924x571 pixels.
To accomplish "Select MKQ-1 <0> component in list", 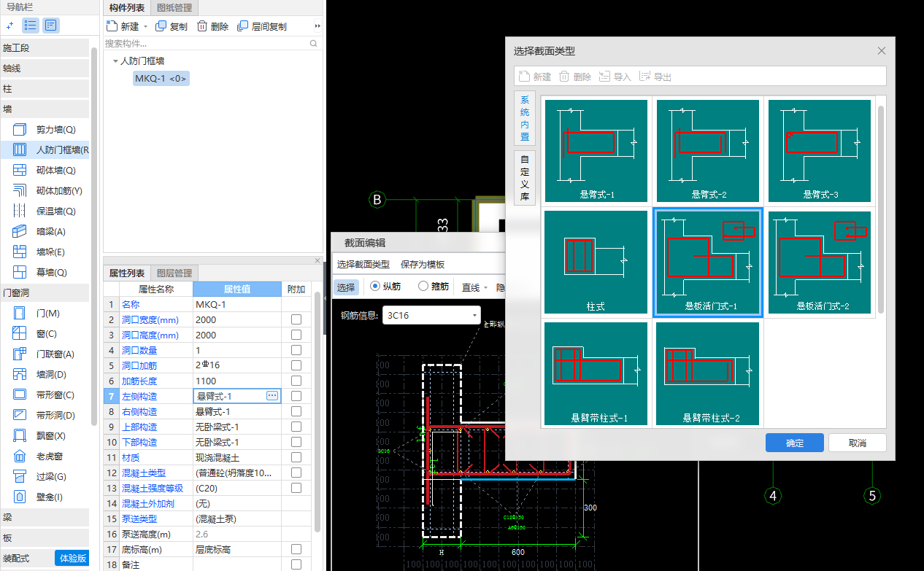I will coord(161,78).
